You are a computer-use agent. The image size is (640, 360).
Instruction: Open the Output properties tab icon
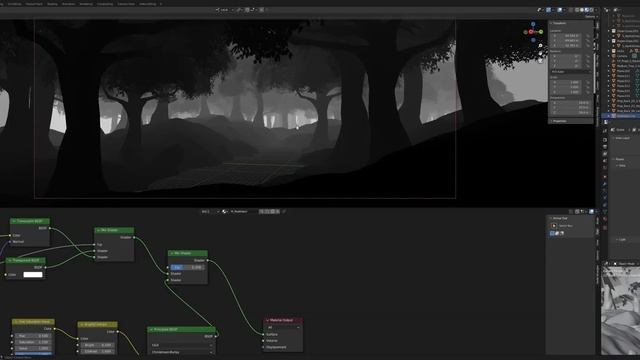pos(605,147)
